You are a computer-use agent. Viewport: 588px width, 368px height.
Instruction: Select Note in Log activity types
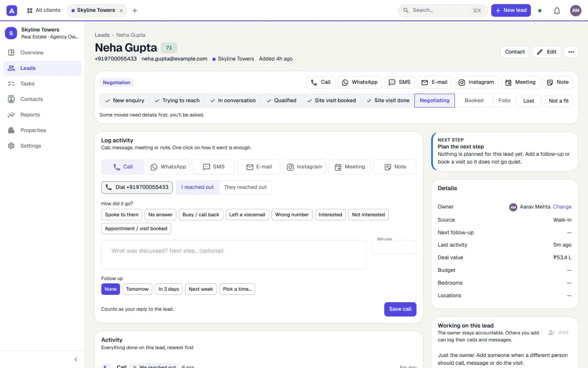pos(395,167)
